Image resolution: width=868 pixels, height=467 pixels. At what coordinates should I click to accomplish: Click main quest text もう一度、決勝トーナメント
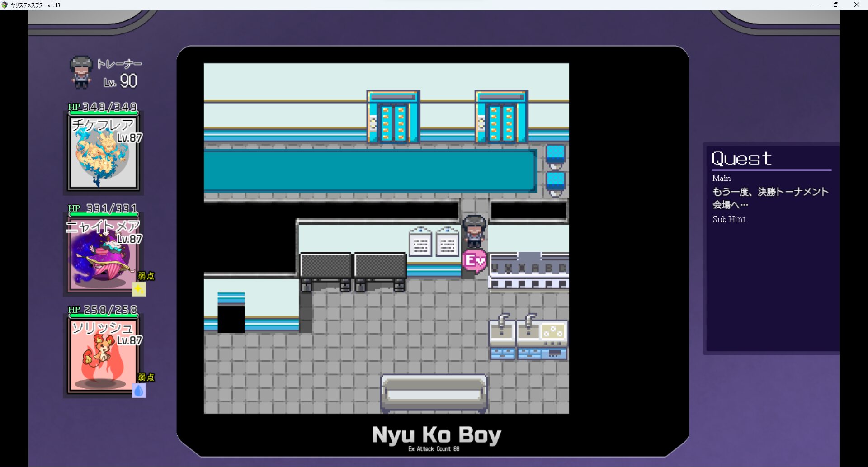coord(770,192)
